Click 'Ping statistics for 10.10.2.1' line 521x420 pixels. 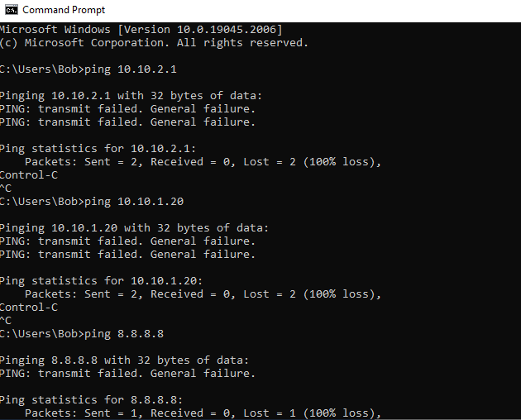[x=87, y=149]
